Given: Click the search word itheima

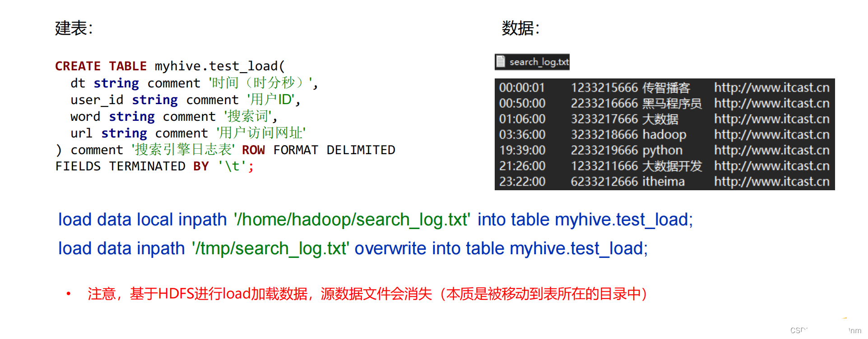Looking at the screenshot, I should point(664,181).
